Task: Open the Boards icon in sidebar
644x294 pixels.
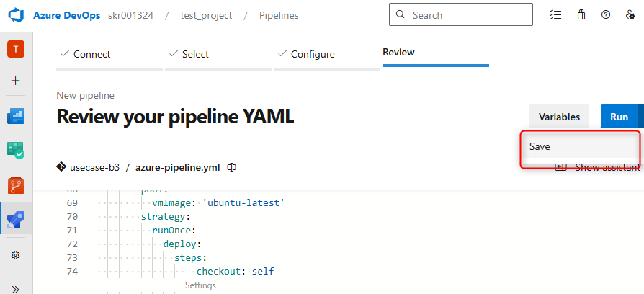Action: pyautogui.click(x=16, y=115)
